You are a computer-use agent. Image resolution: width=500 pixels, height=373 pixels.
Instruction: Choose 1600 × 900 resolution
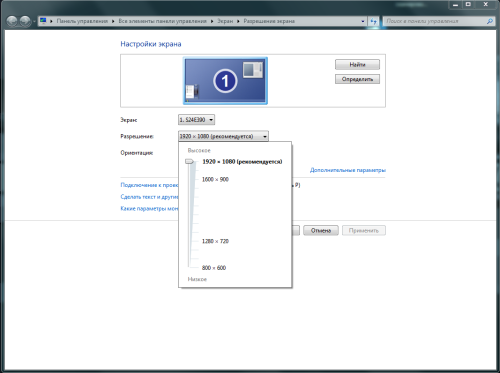point(215,179)
